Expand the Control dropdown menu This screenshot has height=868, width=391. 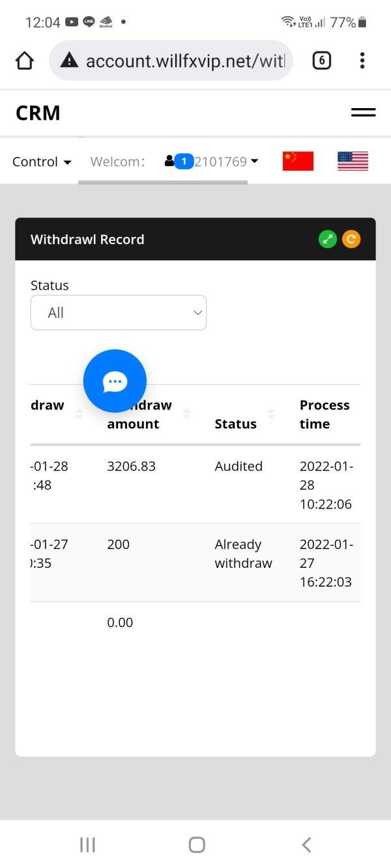42,161
